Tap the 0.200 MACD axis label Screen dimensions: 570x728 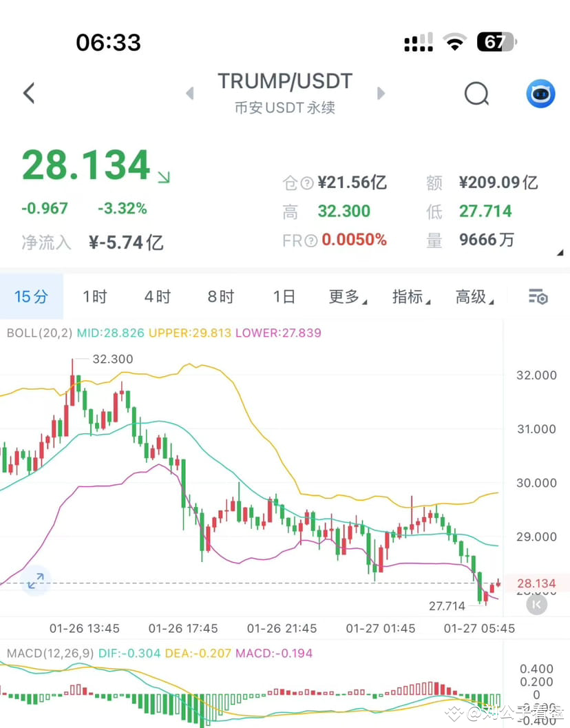[536, 682]
